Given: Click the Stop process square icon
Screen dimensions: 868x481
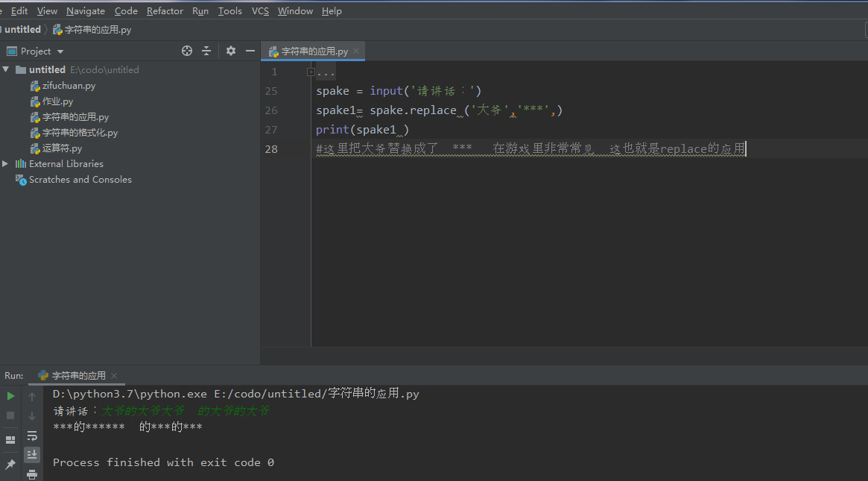Looking at the screenshot, I should [10, 415].
